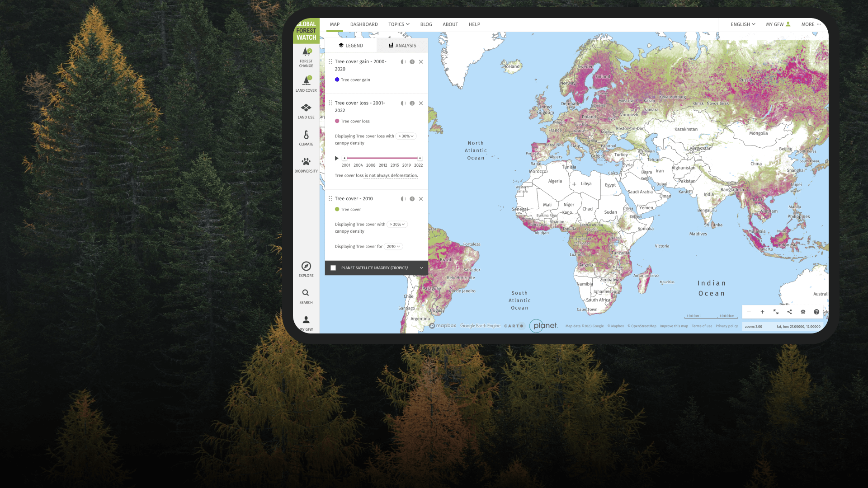Open the canopy density >30% dropdown

(x=406, y=136)
